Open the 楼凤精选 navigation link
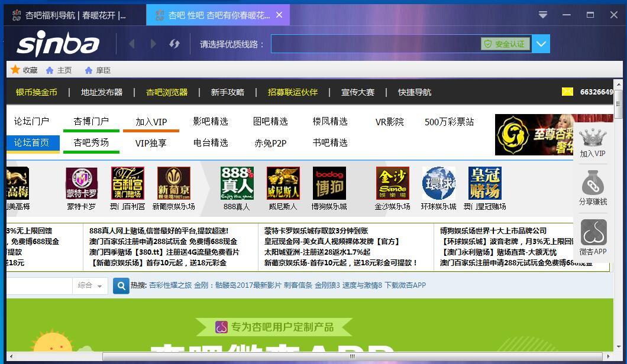Screen dimensions: 627x364 [330, 121]
